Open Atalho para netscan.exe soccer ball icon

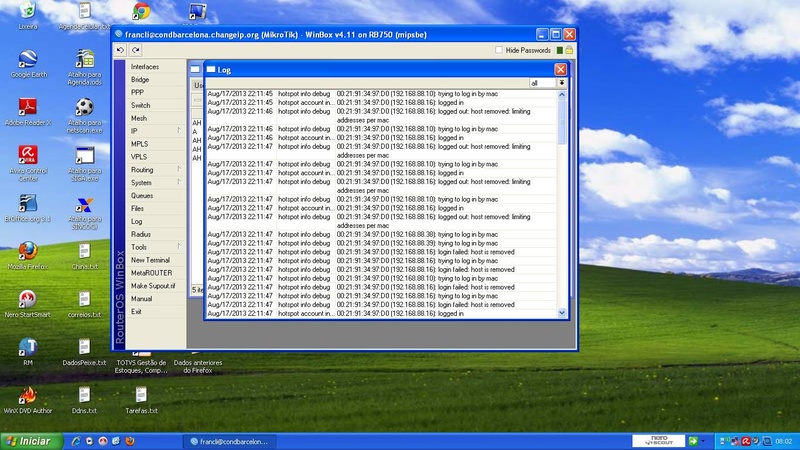pyautogui.click(x=84, y=116)
